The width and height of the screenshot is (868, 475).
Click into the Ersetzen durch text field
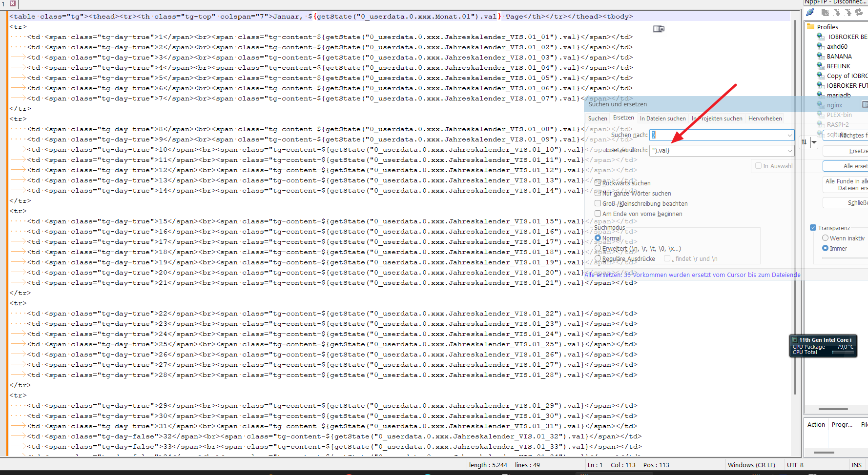718,151
